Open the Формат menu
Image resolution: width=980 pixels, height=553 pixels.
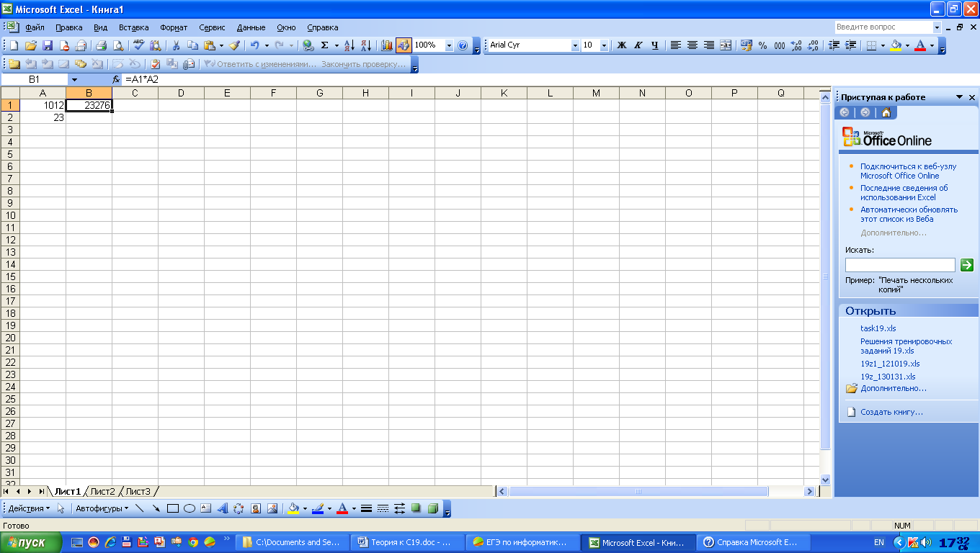pos(174,27)
